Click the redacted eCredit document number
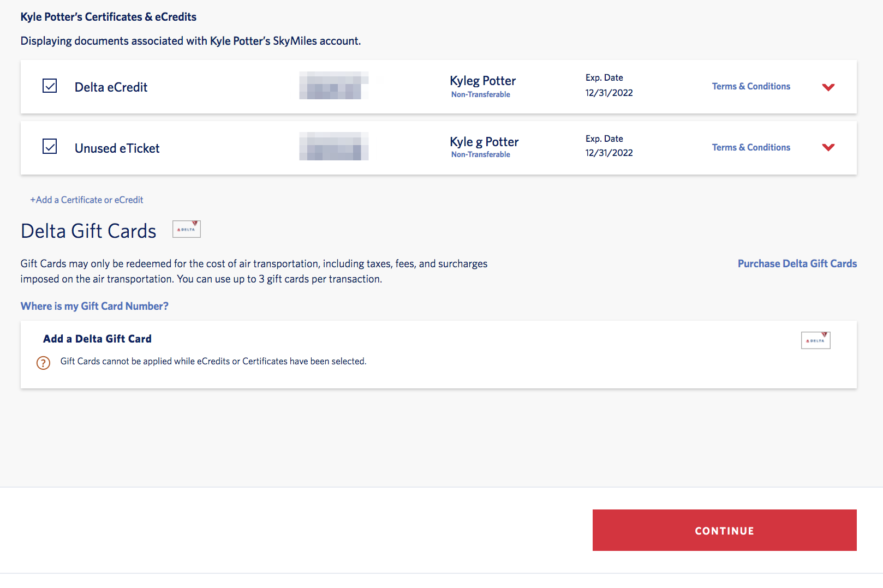This screenshot has width=883, height=588. 333,86
